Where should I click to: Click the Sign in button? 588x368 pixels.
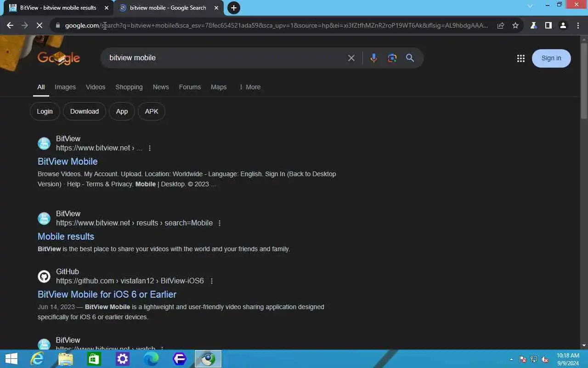pyautogui.click(x=551, y=58)
